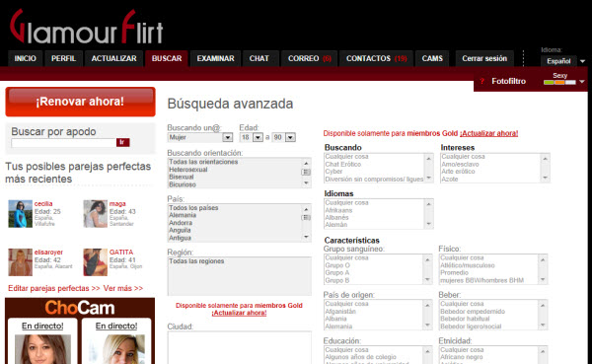Go to the INICIO tab
Screen dimensions: 592x364
tap(26, 58)
